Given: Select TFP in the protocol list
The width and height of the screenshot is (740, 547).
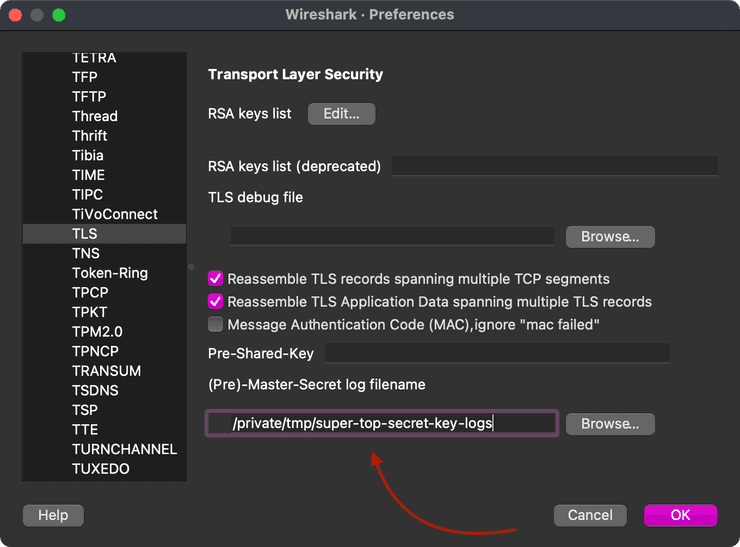Looking at the screenshot, I should point(104,77).
